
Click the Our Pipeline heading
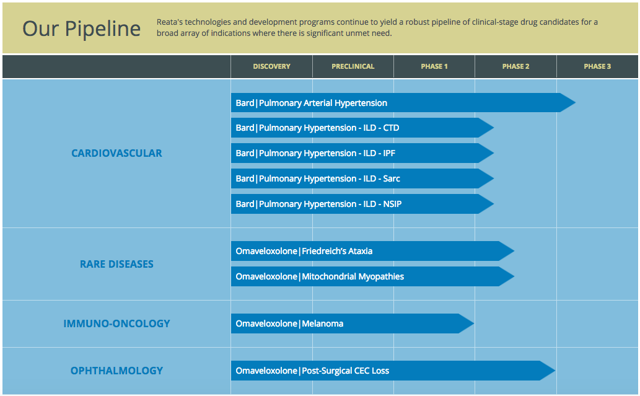coord(81,29)
